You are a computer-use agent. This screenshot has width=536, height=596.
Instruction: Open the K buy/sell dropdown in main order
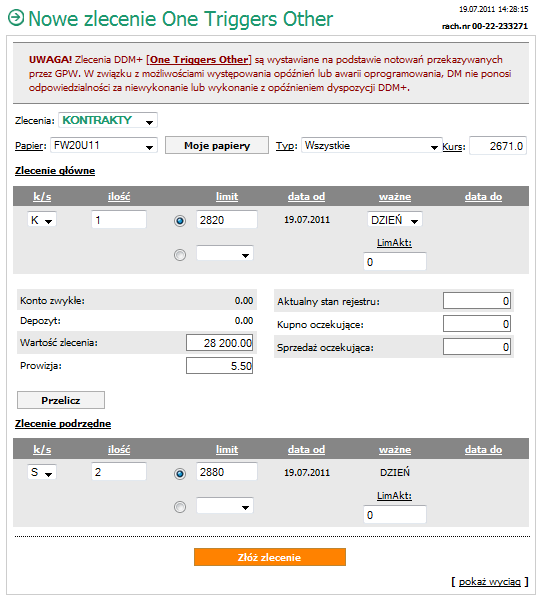click(42, 220)
